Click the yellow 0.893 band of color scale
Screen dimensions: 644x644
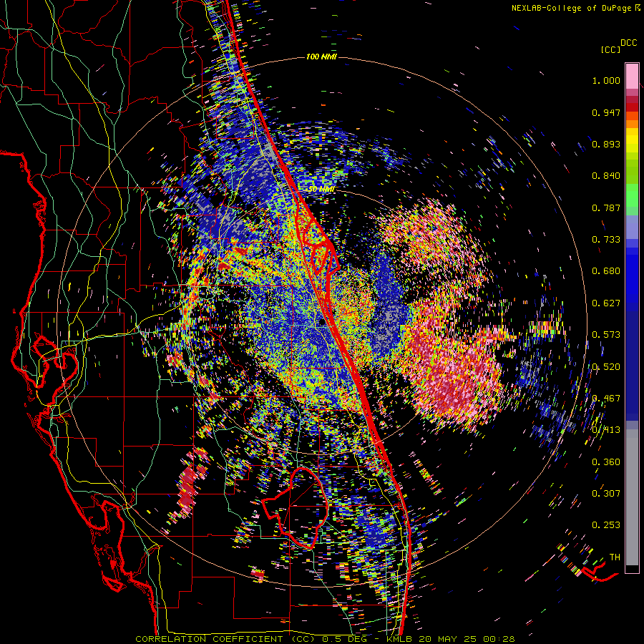tap(632, 140)
